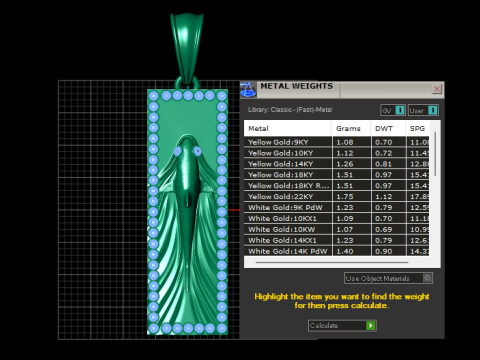Sort by the Grams column header

point(351,128)
